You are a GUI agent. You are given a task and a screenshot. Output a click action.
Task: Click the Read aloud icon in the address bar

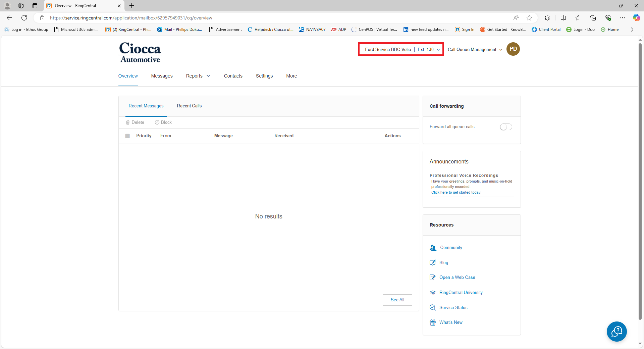pos(516,18)
